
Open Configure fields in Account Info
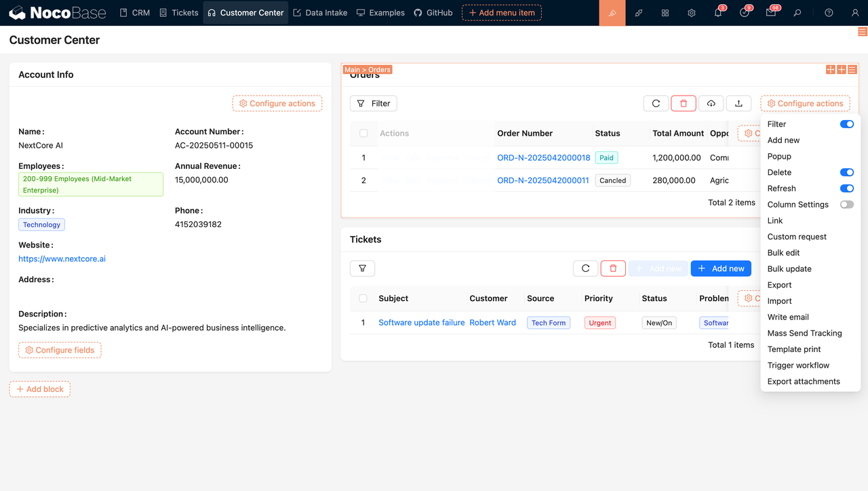click(60, 350)
